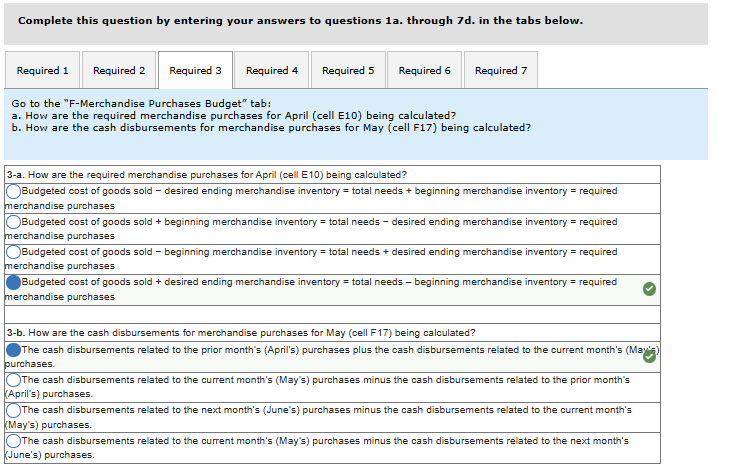Choose 3-b option: April's plus May's purchases disbursements
The image size is (740, 467).
click(14, 350)
